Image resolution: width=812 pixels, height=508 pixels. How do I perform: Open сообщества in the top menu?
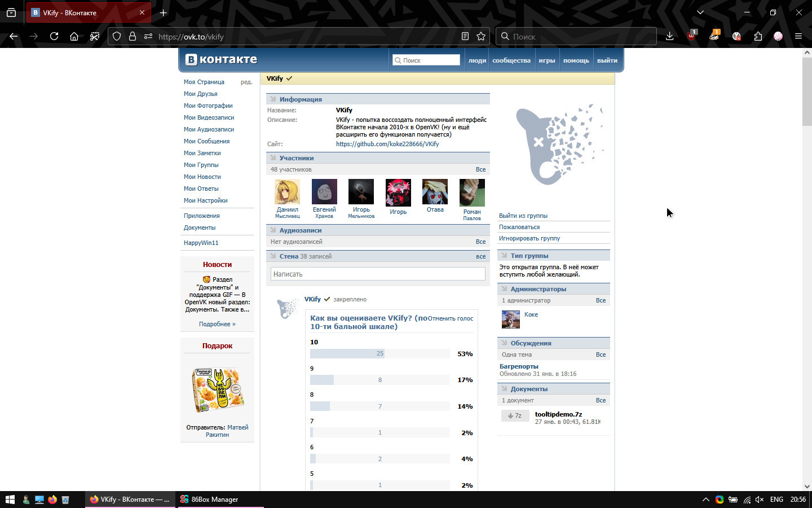pyautogui.click(x=511, y=60)
